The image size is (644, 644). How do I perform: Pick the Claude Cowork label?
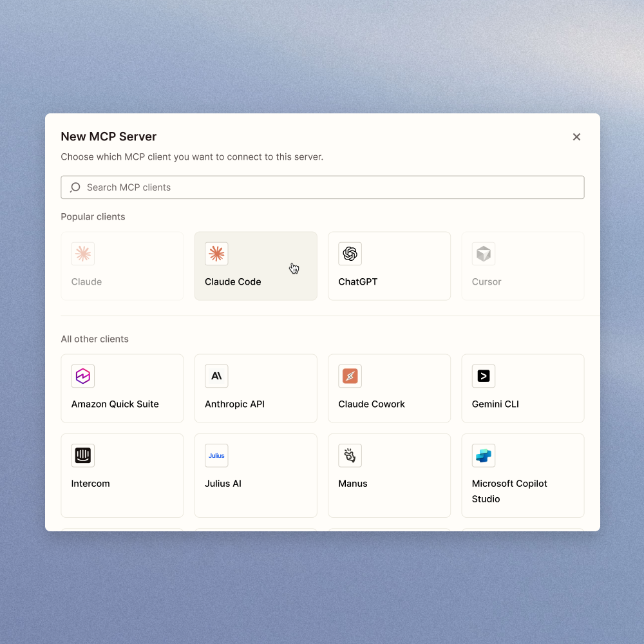(372, 404)
